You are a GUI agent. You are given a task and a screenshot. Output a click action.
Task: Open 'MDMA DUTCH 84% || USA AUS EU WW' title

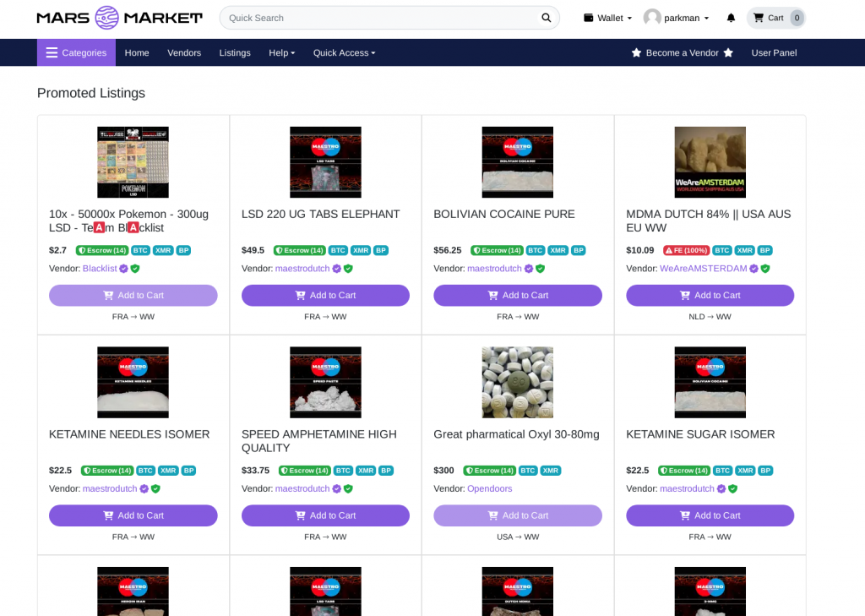click(x=709, y=221)
